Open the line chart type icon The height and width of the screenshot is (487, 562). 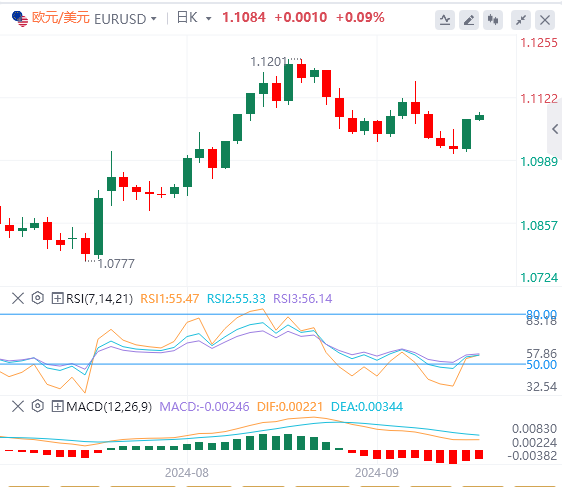445,20
